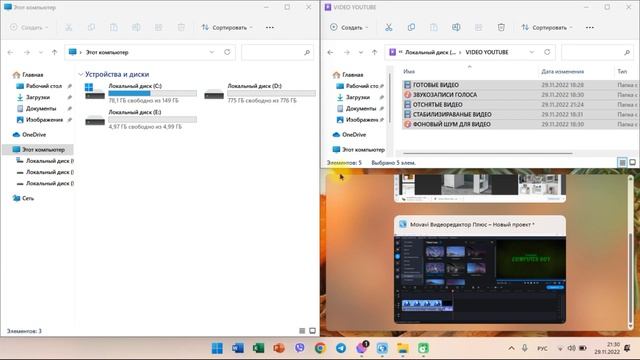640x360 pixels.
Task: Open Создать menu in VIDEO YOUTUBE window
Action: click(x=349, y=27)
